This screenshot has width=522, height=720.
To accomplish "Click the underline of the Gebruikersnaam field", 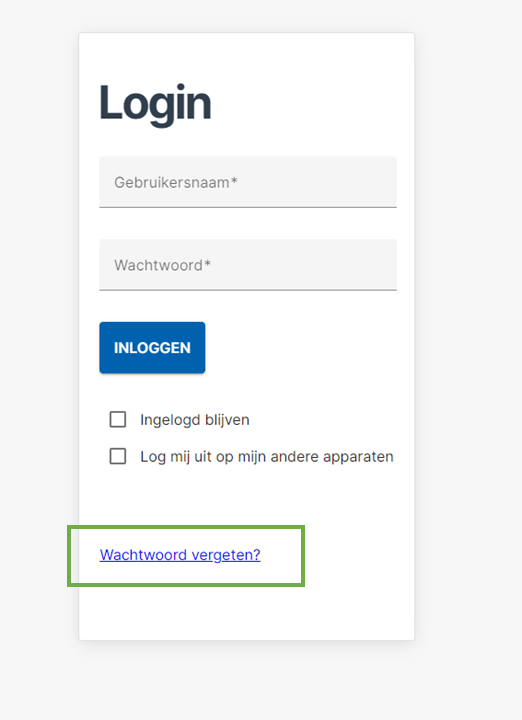I will pos(248,207).
